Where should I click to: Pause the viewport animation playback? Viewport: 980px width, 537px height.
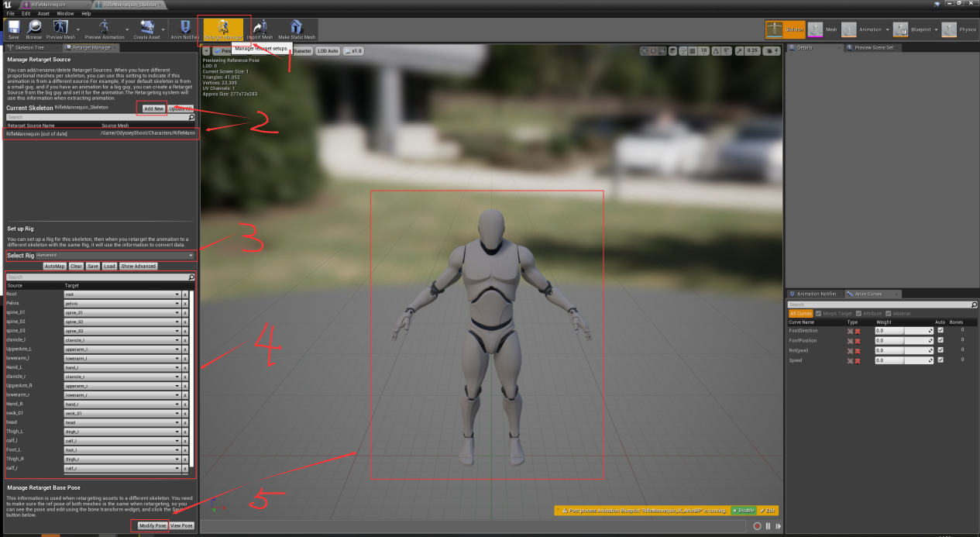(x=768, y=526)
